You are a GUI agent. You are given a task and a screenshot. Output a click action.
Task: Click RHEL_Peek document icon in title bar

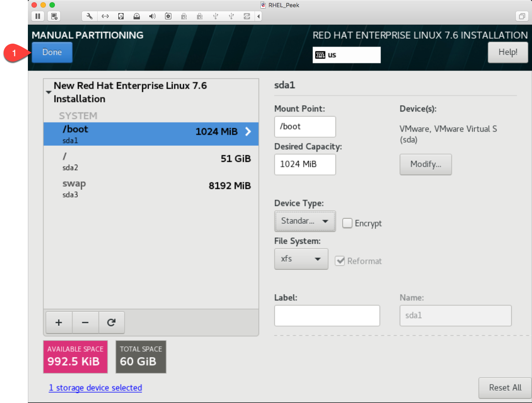click(x=263, y=5)
